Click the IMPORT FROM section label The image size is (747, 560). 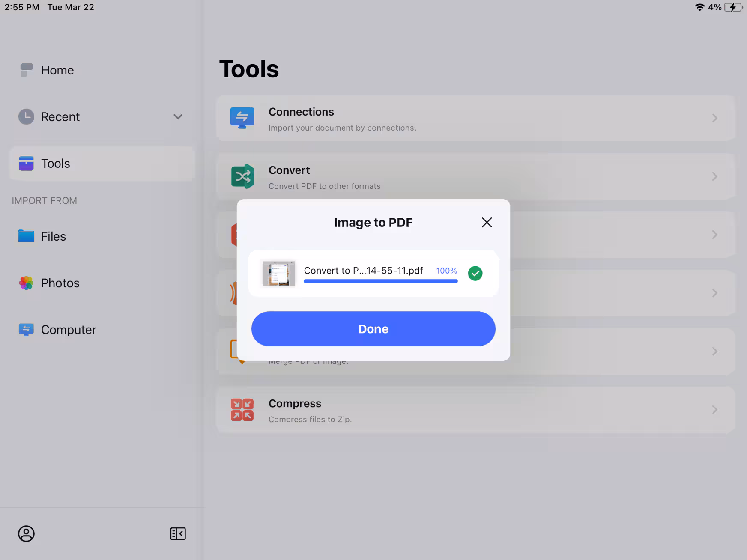45,201
